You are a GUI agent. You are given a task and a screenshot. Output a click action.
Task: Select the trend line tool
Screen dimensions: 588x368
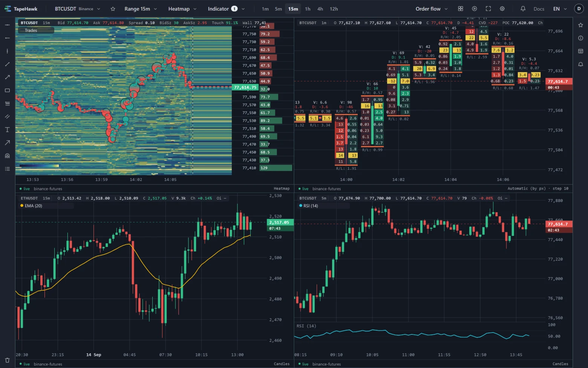click(7, 64)
